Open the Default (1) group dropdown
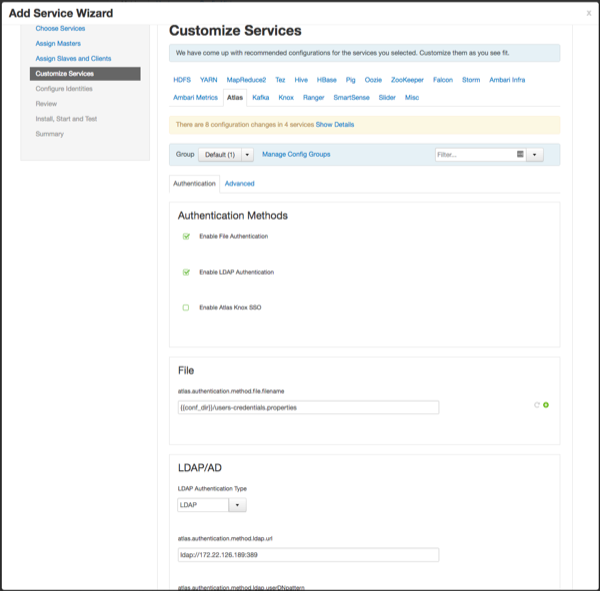600x591 pixels. point(225,155)
